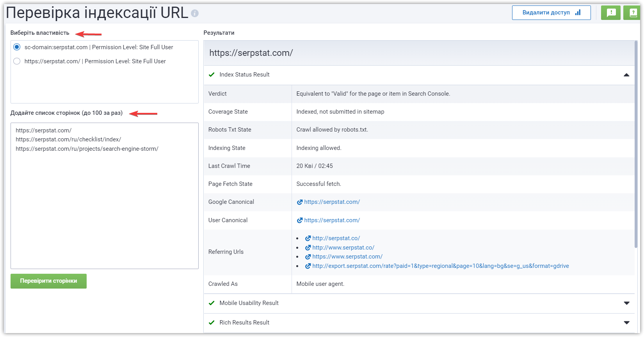Open the http://serpstat.co/ referring URL

coord(336,238)
